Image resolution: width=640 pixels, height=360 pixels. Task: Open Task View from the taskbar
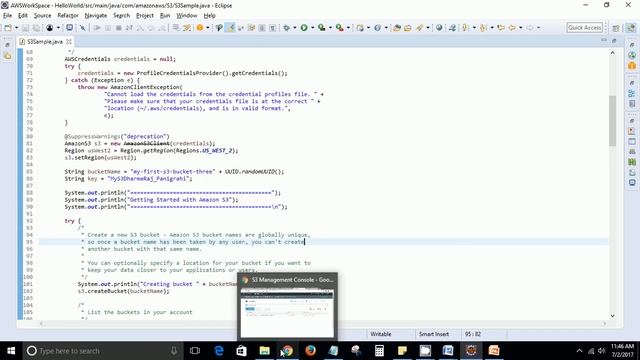click(195, 351)
